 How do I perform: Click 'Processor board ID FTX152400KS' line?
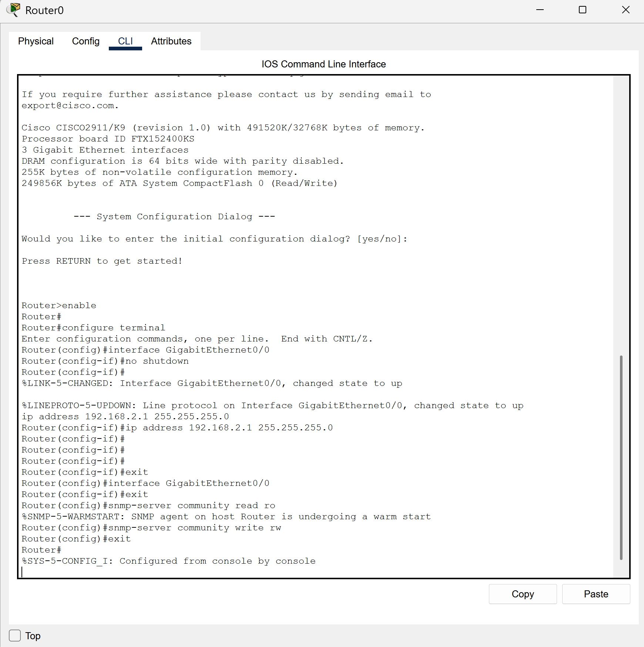tap(108, 139)
